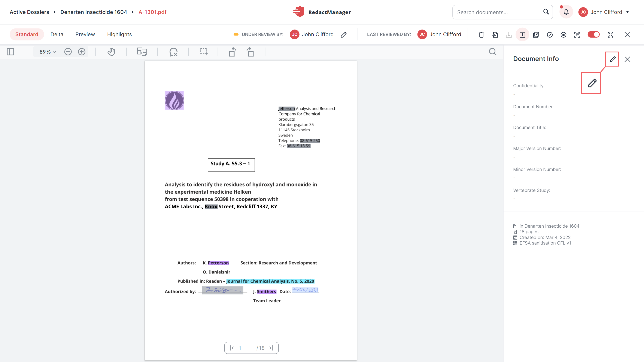This screenshot has height=362, width=644.
Task: Select the Knox redaction annotation
Action: pos(211,206)
